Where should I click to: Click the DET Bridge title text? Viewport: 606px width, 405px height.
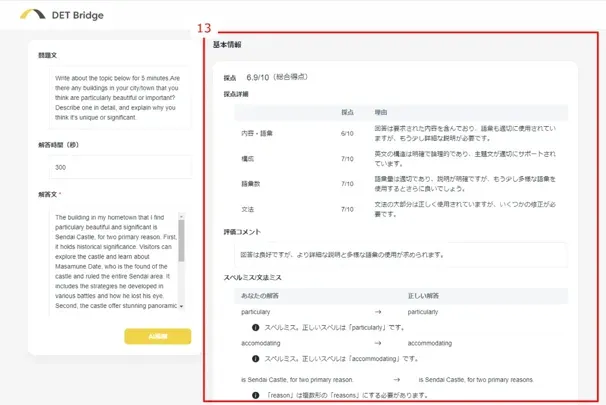(x=78, y=15)
